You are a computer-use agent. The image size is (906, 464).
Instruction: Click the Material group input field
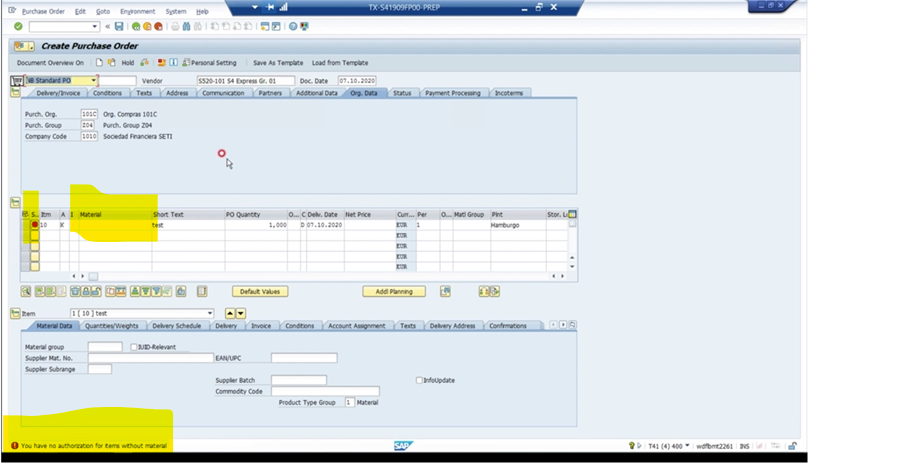tap(105, 347)
